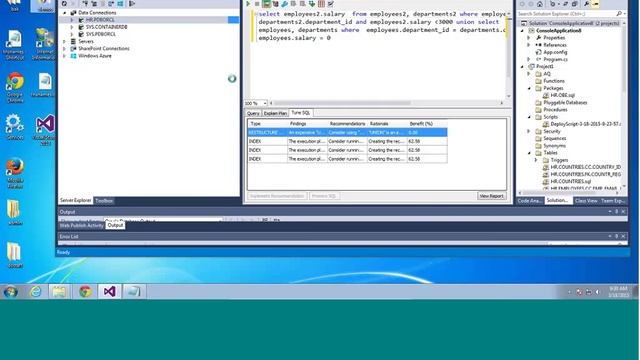This screenshot has height=360, width=640.
Task: Select the Pluggable Databases folder
Action: [x=565, y=103]
